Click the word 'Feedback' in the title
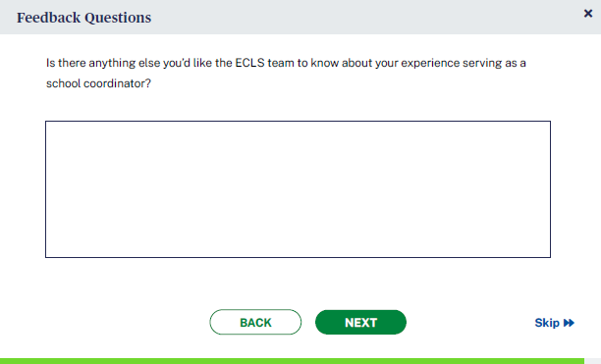The height and width of the screenshot is (364, 601). click(49, 18)
